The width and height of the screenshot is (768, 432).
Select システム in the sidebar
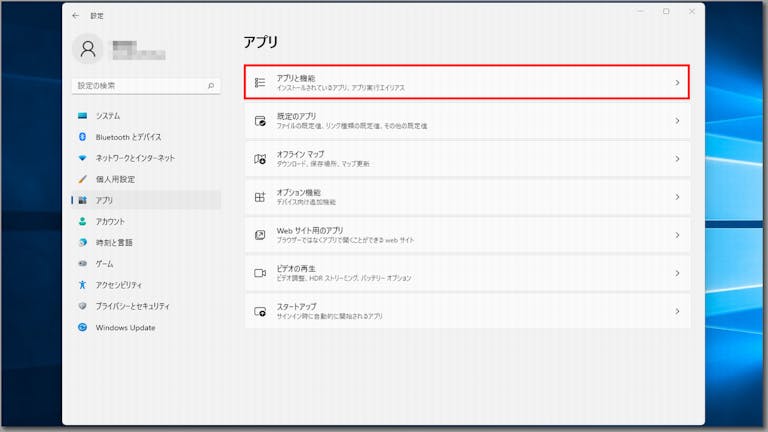pos(146,116)
